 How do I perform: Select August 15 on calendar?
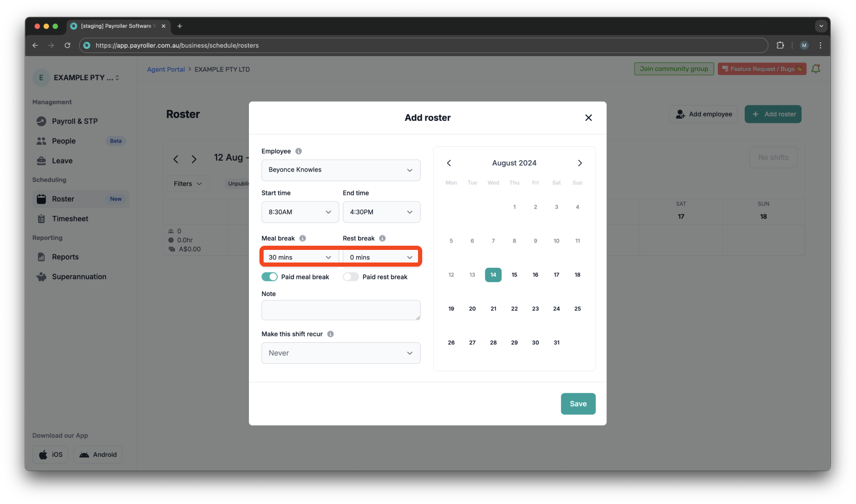pos(515,275)
